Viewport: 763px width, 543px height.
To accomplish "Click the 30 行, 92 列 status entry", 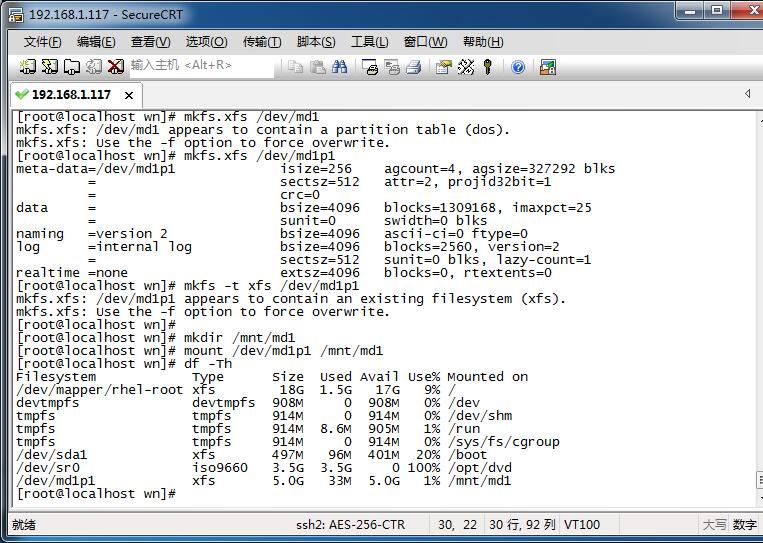I will click(522, 525).
